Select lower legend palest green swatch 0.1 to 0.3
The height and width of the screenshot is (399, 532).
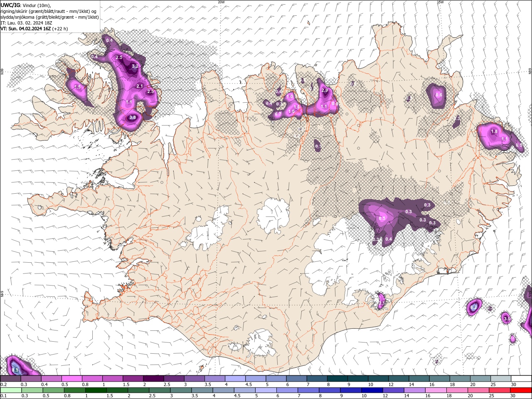[11, 390]
